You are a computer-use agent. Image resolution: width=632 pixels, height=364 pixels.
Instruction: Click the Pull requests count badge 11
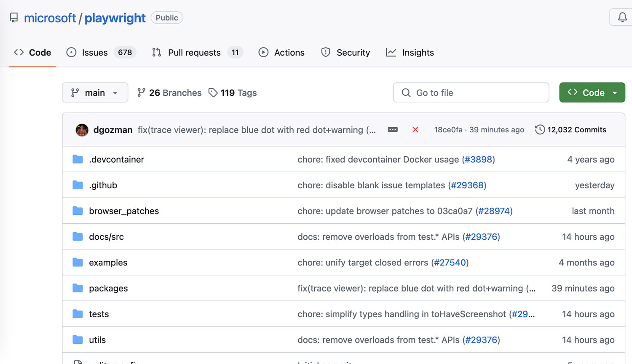(x=235, y=52)
